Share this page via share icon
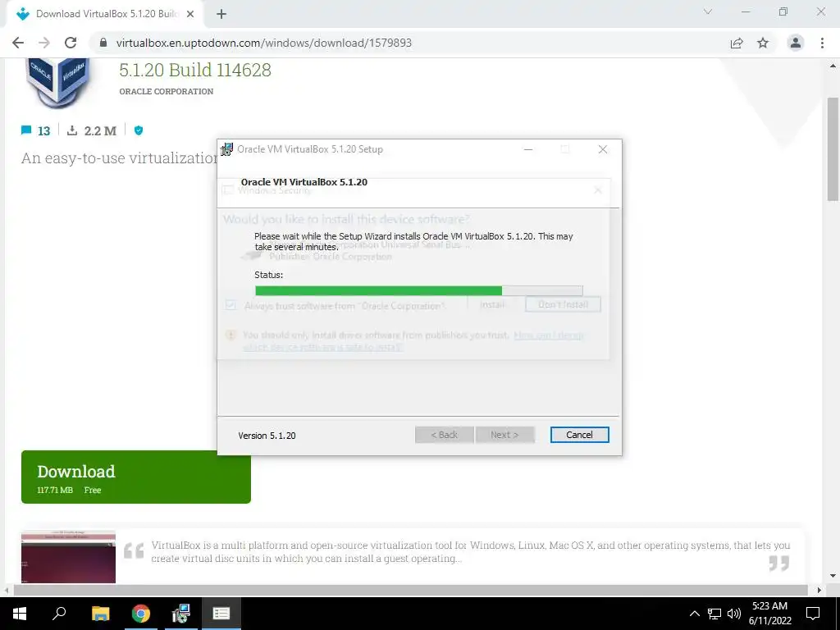 (737, 43)
